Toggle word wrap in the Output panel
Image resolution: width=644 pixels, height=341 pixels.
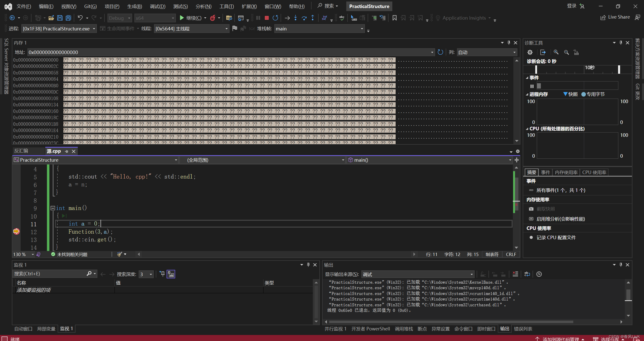[x=527, y=274]
